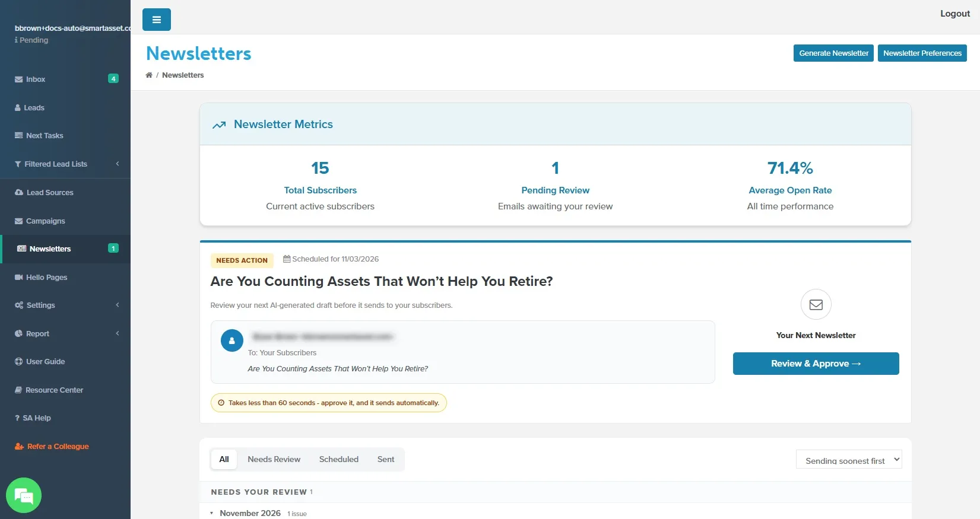
Task: Switch to the Sent tab
Action: [x=386, y=459]
